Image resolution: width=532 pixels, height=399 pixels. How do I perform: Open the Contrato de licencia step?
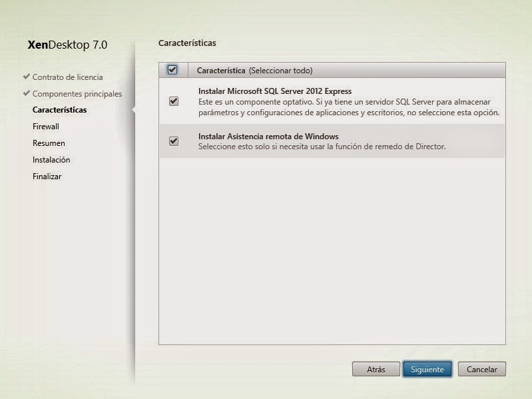coord(67,77)
